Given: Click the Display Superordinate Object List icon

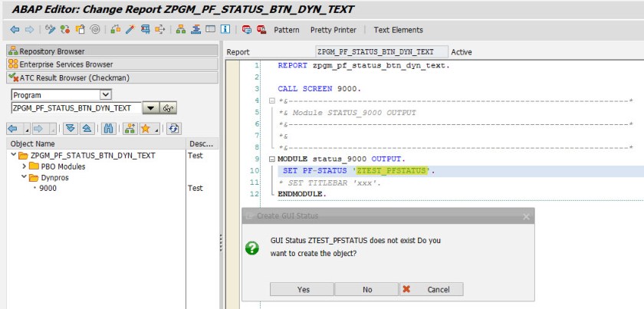Looking at the screenshot, I should coord(130,129).
